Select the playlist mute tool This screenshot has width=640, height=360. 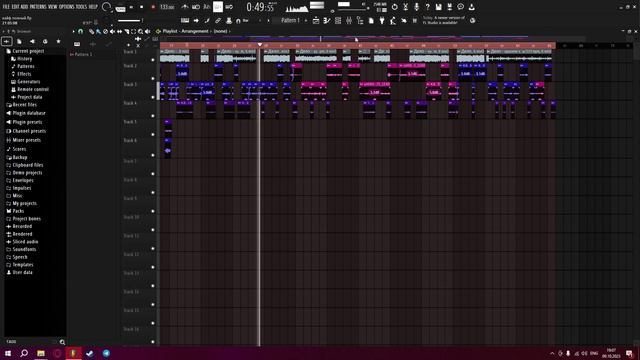112,31
